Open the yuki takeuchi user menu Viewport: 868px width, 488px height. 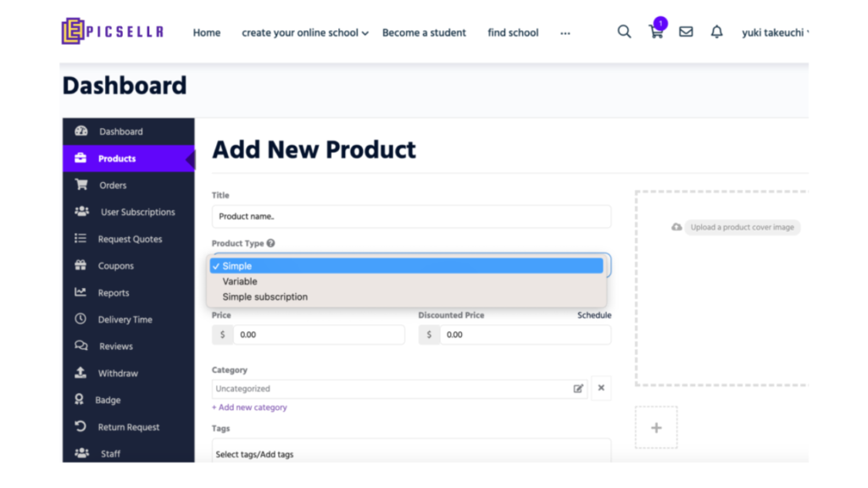tap(775, 33)
